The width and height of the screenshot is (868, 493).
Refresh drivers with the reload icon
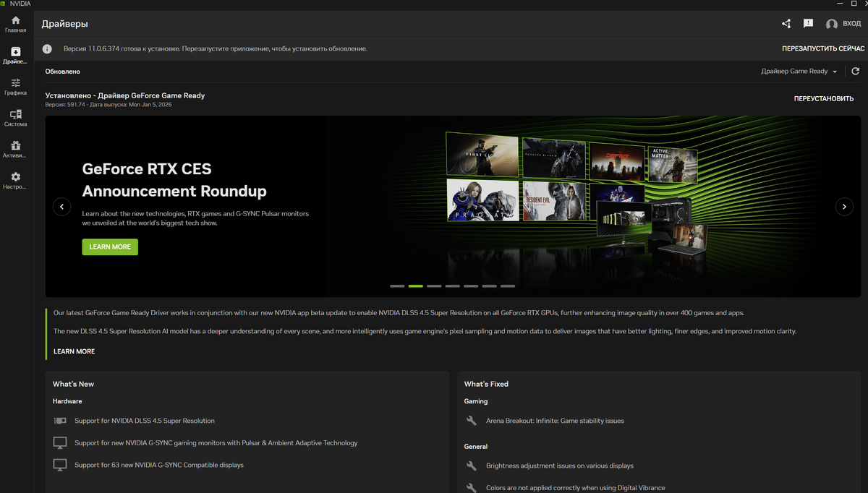click(x=856, y=72)
